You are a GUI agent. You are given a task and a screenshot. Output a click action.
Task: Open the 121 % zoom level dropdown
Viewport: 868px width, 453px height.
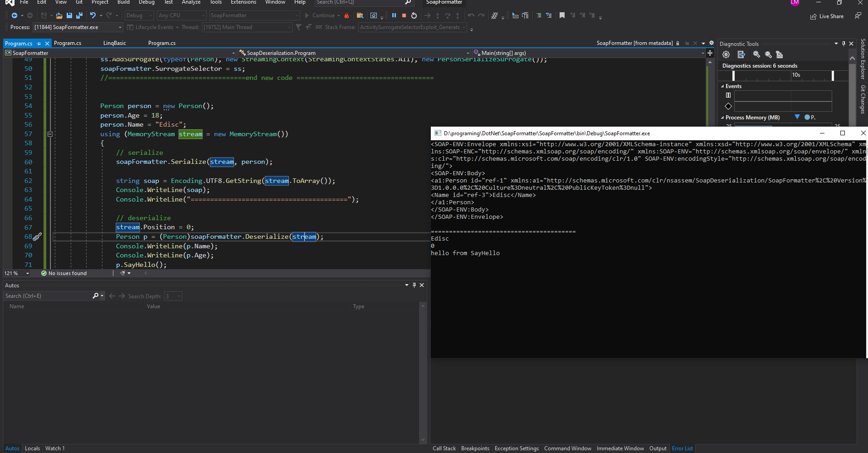click(17, 273)
